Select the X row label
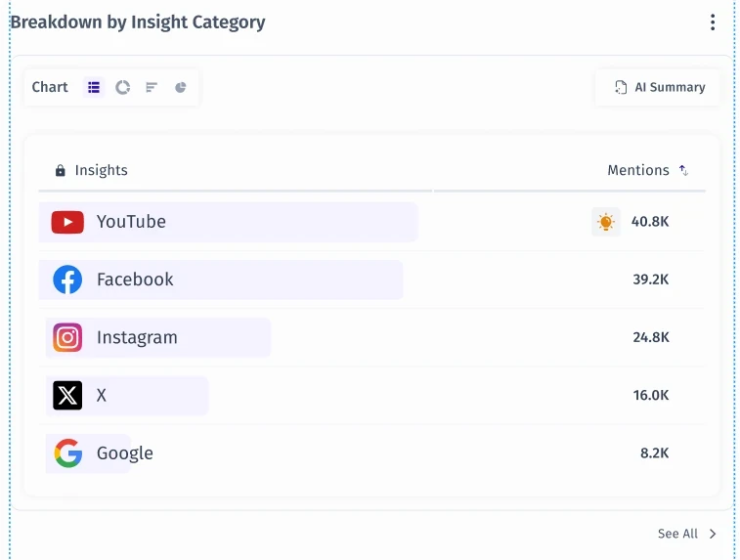This screenshot has height=560, width=740. pyautogui.click(x=102, y=396)
